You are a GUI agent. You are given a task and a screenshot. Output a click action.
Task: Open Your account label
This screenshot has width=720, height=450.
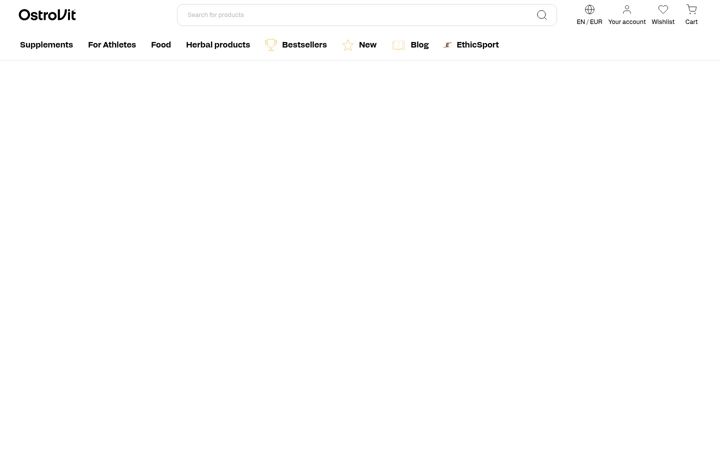[627, 22]
